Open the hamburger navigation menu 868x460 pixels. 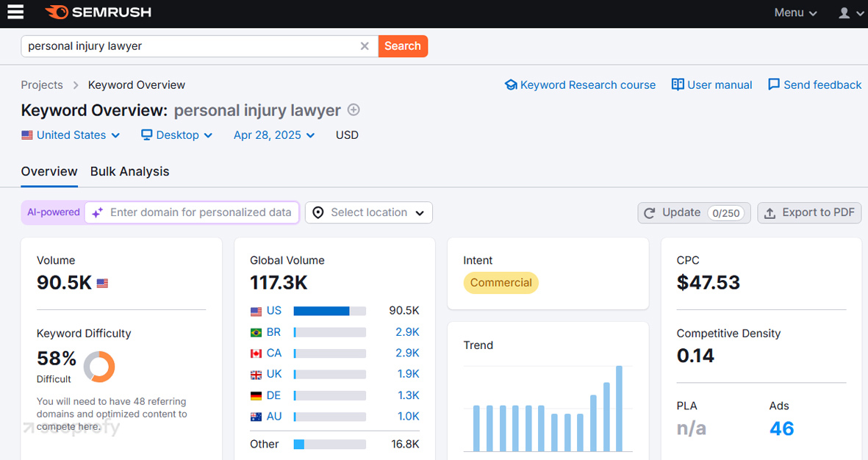(15, 12)
